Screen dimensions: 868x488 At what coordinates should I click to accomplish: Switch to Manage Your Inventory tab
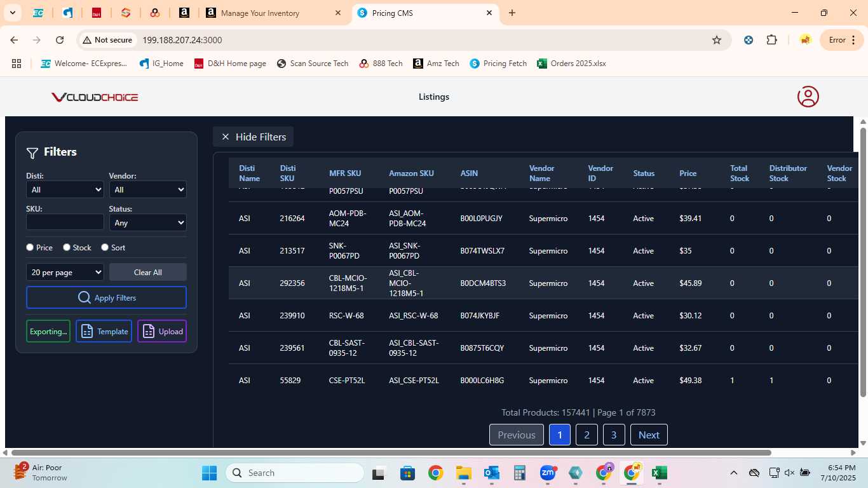pyautogui.click(x=275, y=13)
